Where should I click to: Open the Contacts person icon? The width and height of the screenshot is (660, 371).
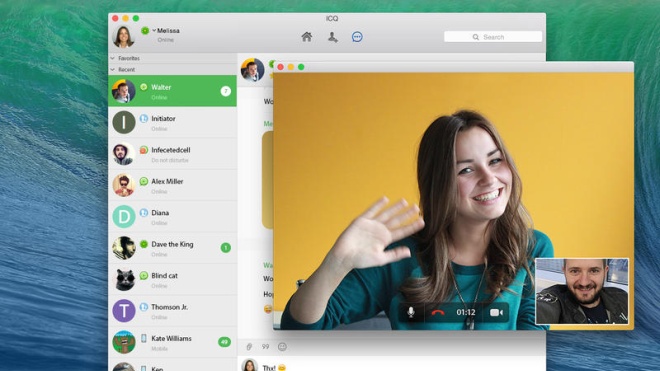[333, 37]
